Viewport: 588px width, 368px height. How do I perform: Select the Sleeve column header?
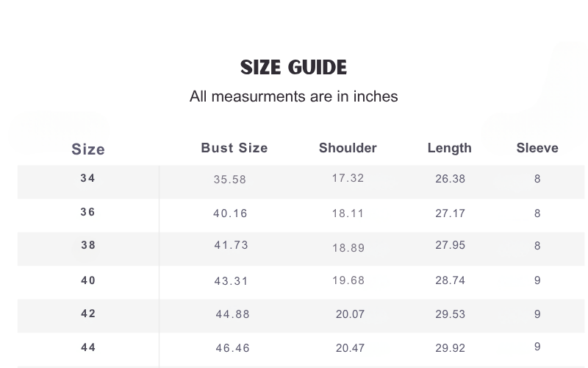pos(537,148)
